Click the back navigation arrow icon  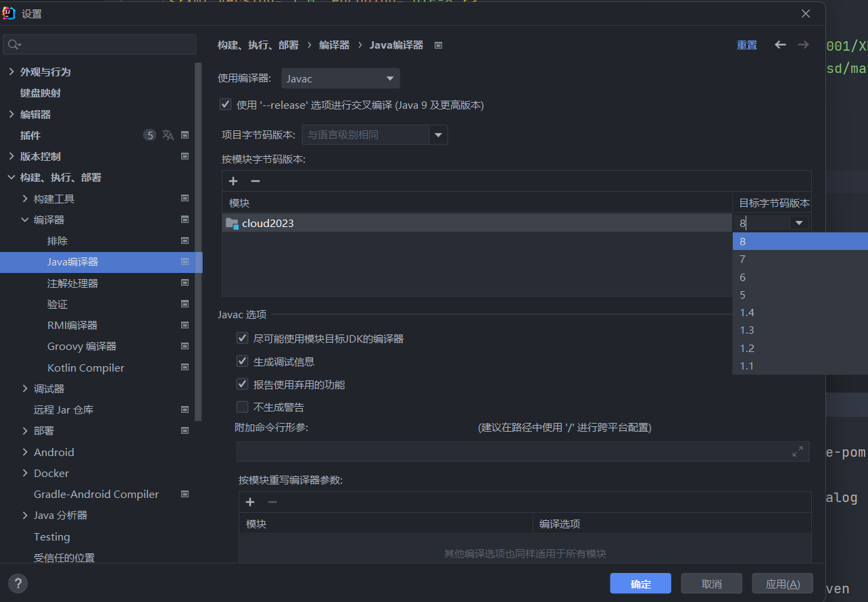pyautogui.click(x=780, y=45)
